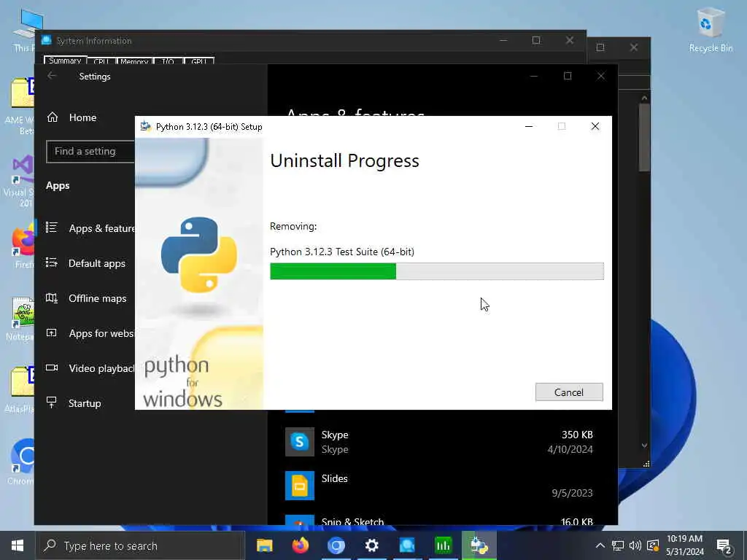
Task: Open green chart app in taskbar
Action: click(x=443, y=545)
